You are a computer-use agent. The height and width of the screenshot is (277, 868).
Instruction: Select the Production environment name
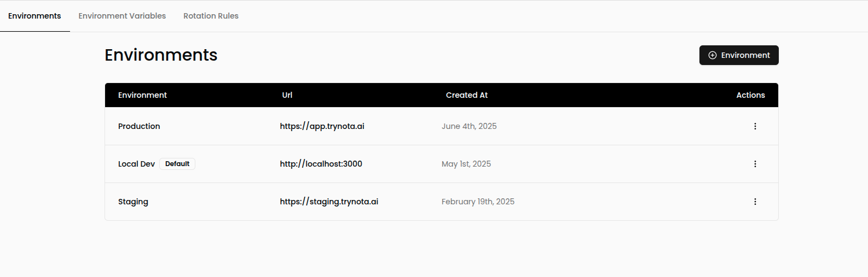[x=139, y=126]
